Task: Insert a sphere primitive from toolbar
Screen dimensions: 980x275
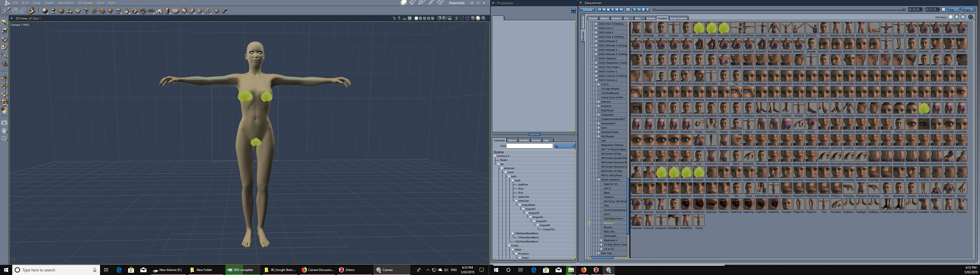Action: pos(45,11)
